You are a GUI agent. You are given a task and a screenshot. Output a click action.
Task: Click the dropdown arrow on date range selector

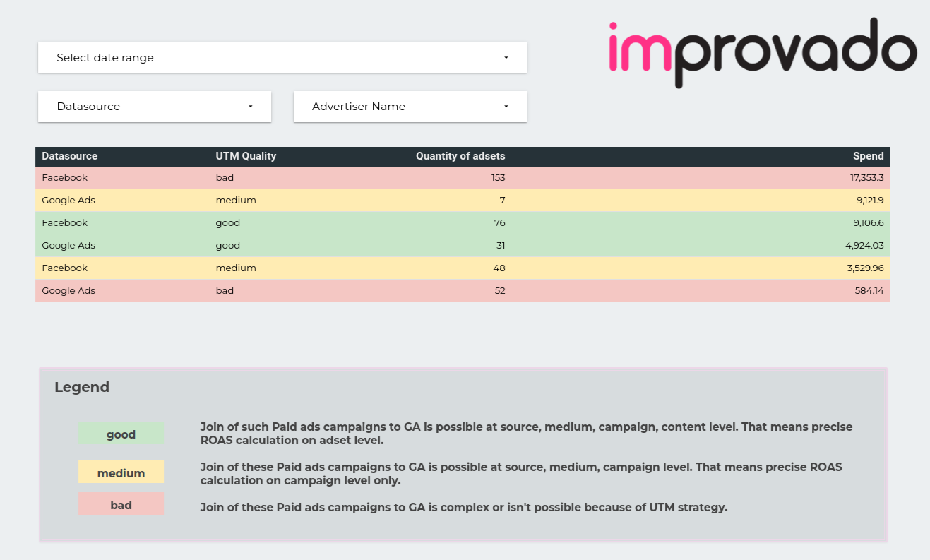[x=506, y=57]
